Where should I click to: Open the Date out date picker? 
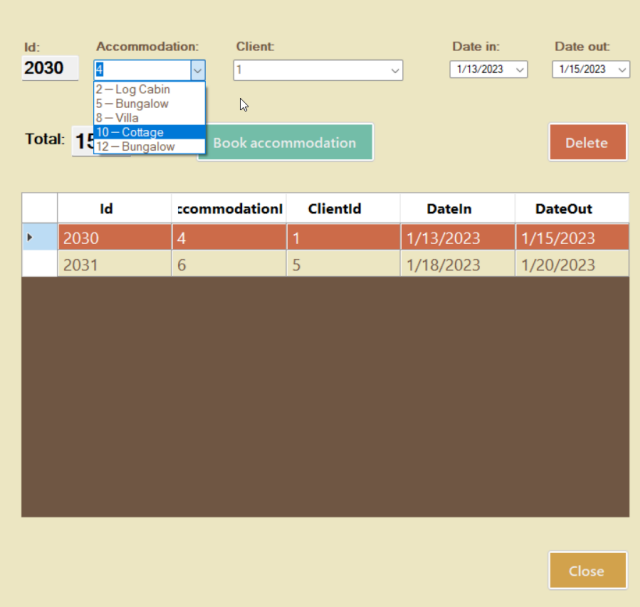pyautogui.click(x=622, y=69)
